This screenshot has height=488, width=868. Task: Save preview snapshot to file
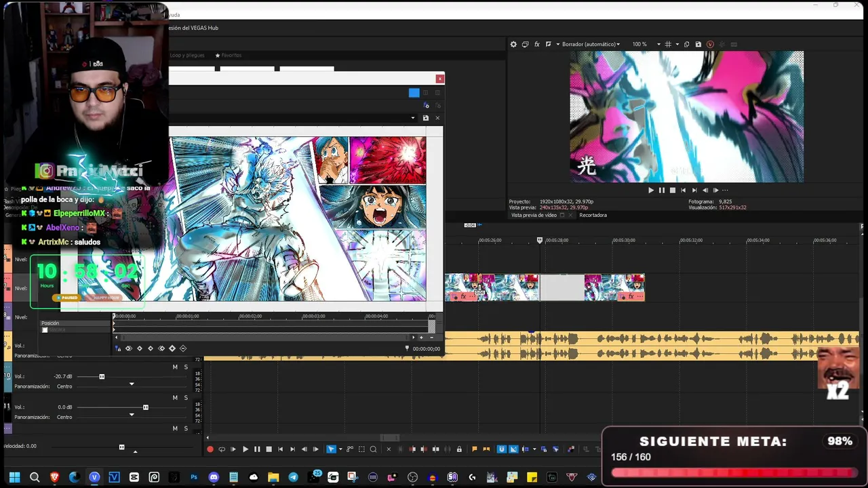point(698,44)
